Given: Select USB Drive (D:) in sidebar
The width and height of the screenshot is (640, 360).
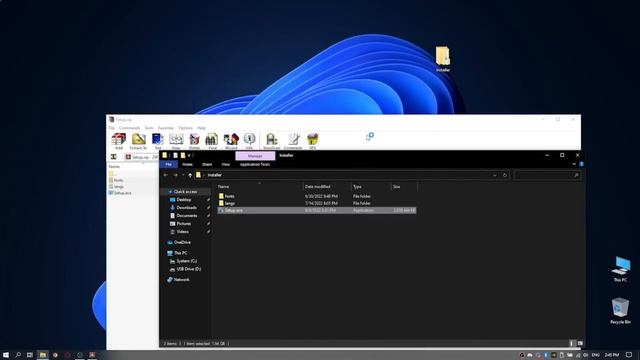Looking at the screenshot, I should click(x=189, y=269).
